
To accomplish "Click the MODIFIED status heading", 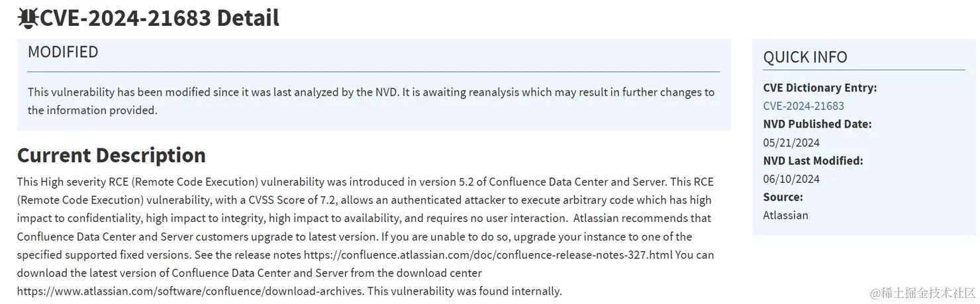I will (x=63, y=52).
